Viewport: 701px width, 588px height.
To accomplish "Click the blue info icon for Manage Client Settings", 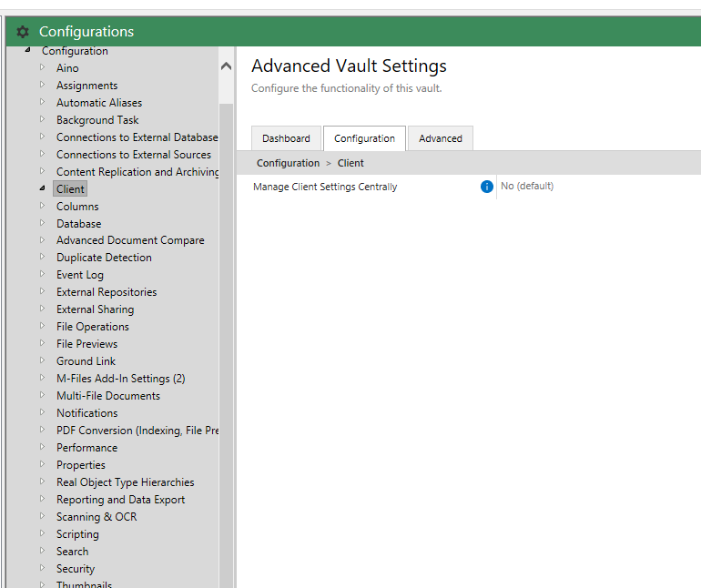I will 486,187.
